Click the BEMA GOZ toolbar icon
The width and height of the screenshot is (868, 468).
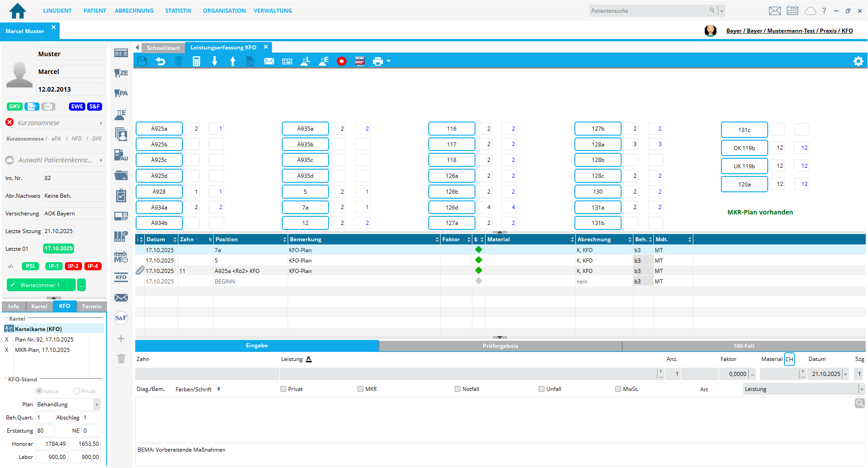coord(360,61)
